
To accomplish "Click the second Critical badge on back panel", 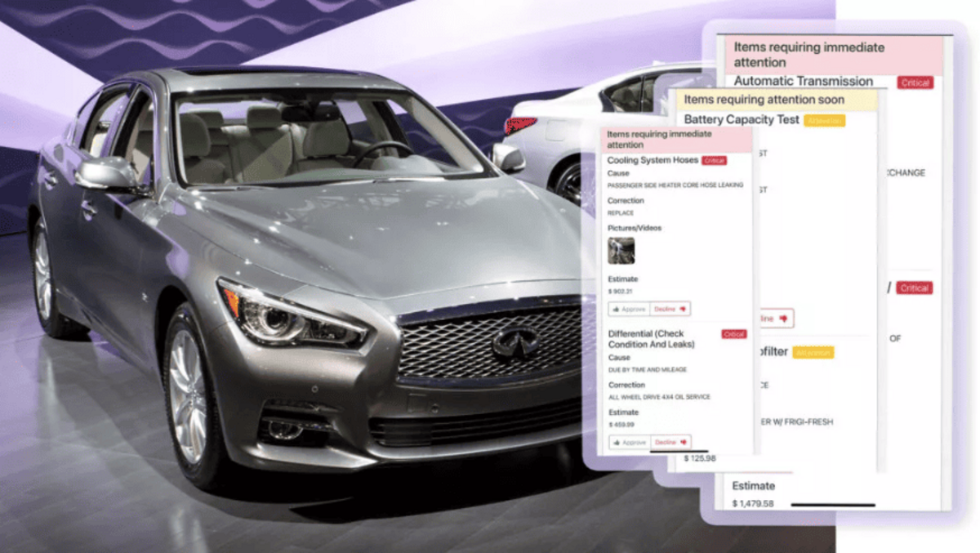I will pos(914,288).
